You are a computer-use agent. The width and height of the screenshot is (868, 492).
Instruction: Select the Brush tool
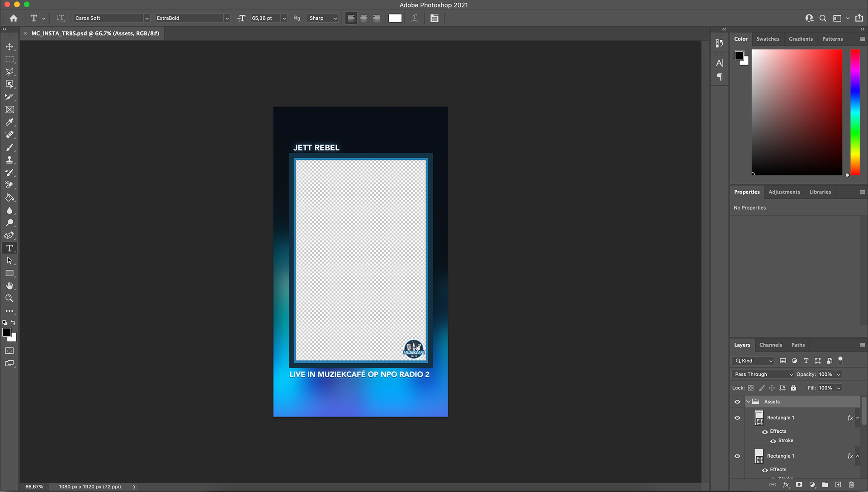[9, 147]
